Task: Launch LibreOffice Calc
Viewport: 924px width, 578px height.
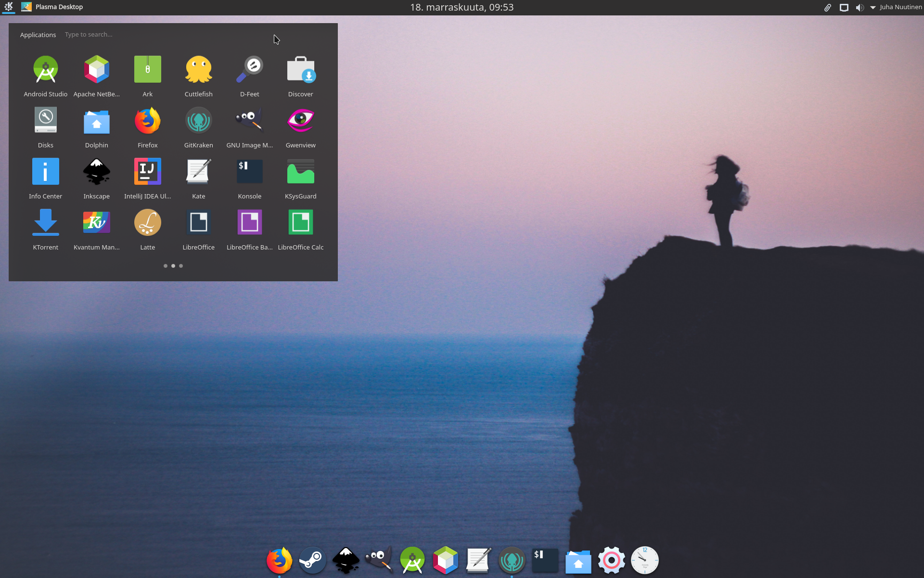Action: pos(301,229)
